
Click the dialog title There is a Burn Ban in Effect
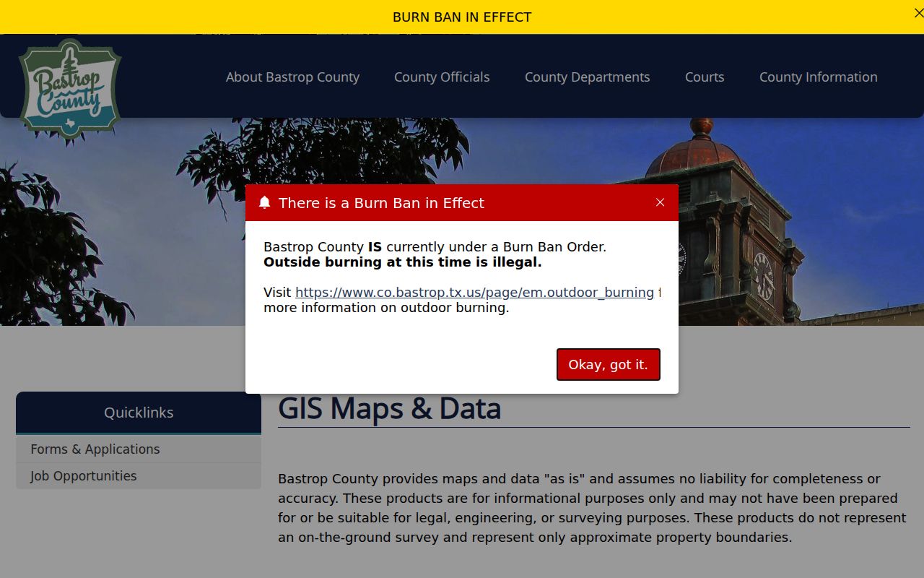click(381, 203)
